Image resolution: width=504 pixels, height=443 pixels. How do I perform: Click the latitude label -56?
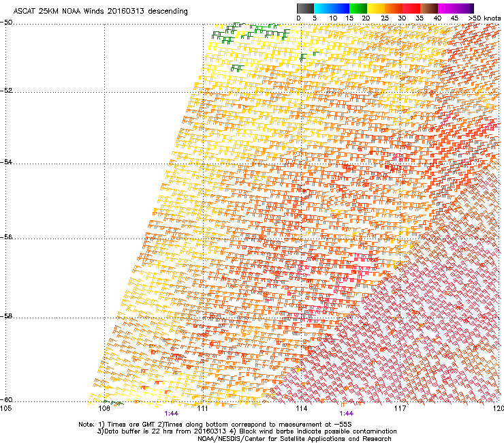point(6,236)
